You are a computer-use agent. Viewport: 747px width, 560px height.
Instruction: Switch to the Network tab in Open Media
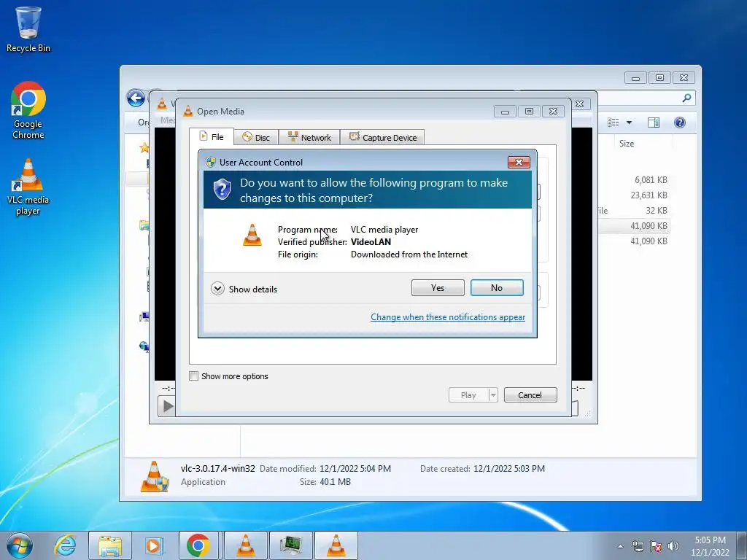click(x=309, y=138)
